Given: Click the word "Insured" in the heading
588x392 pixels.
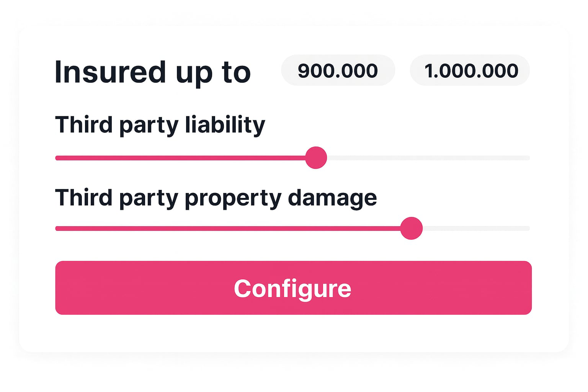Looking at the screenshot, I should tap(110, 72).
